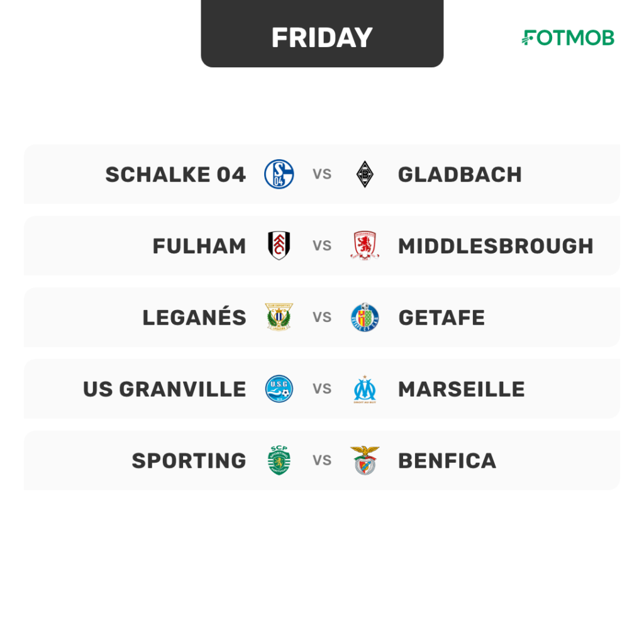
Task: Click the Fulham club badge
Action: (279, 246)
